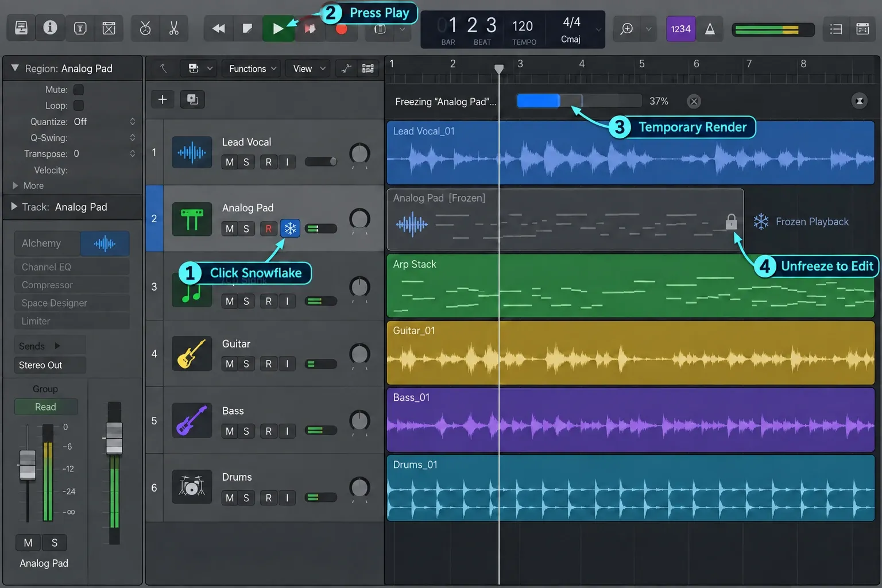882x588 pixels.
Task: Toggle the metronome triangle icon
Action: click(x=710, y=29)
